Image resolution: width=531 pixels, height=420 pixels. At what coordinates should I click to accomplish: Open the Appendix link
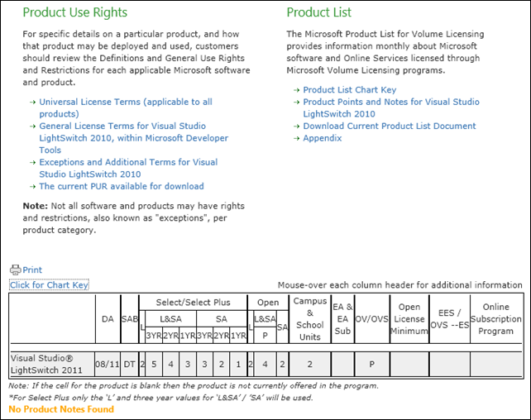[323, 138]
